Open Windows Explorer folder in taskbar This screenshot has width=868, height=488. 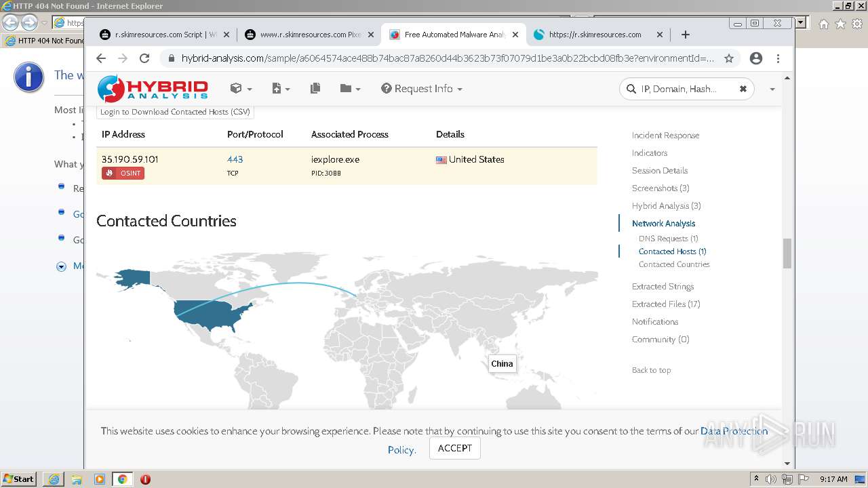77,479
